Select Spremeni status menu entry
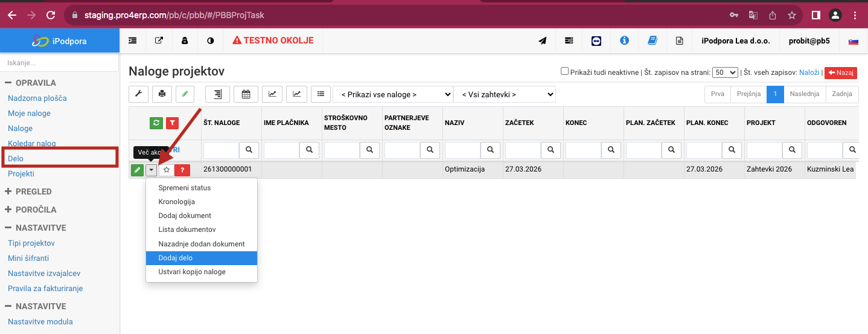 point(202,188)
